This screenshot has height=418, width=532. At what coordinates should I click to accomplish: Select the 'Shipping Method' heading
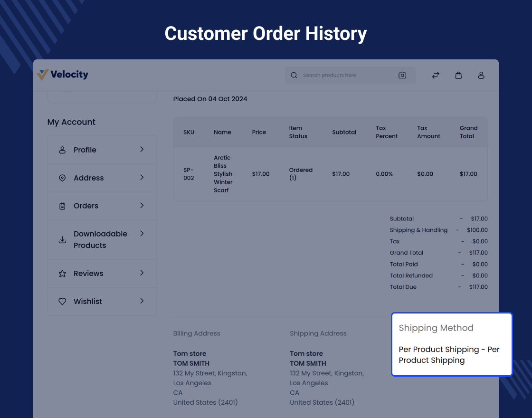click(436, 328)
